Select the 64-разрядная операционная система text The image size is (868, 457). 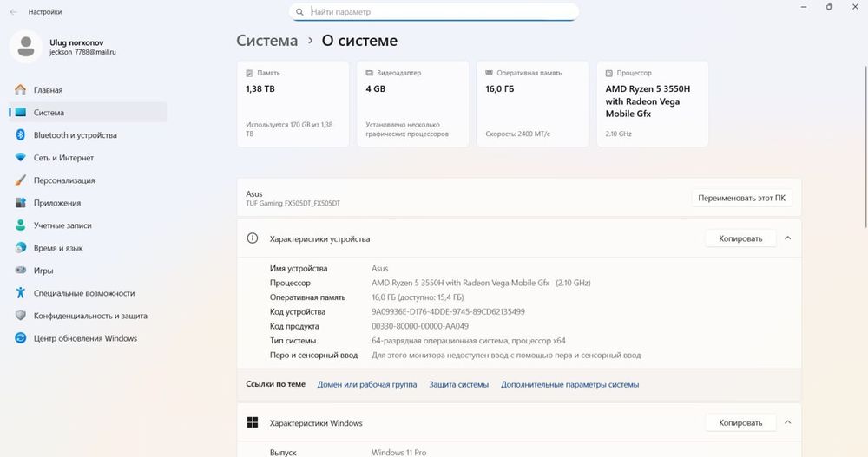click(469, 340)
